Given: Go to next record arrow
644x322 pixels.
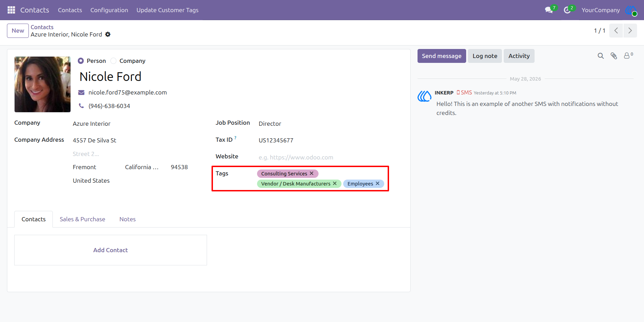Looking at the screenshot, I should pos(630,31).
